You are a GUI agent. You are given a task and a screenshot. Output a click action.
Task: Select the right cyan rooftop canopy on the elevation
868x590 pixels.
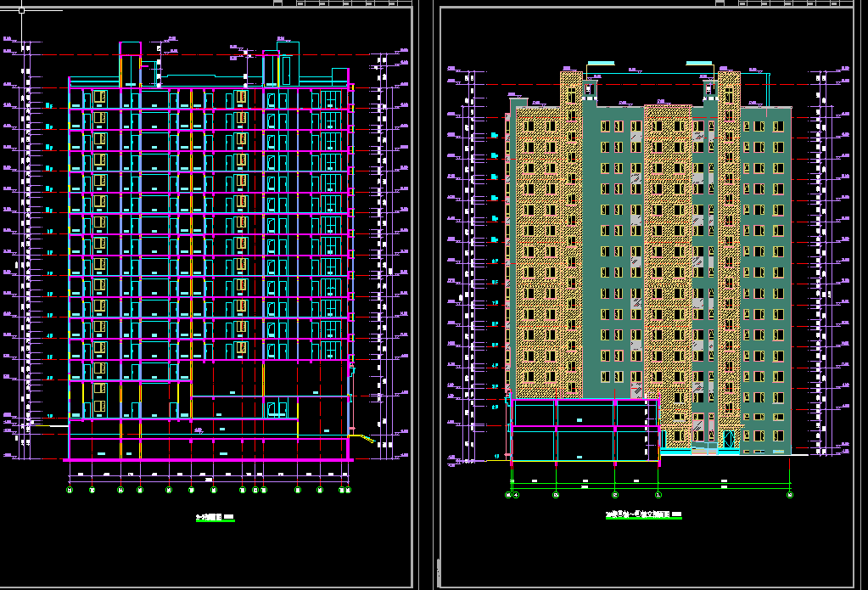698,62
